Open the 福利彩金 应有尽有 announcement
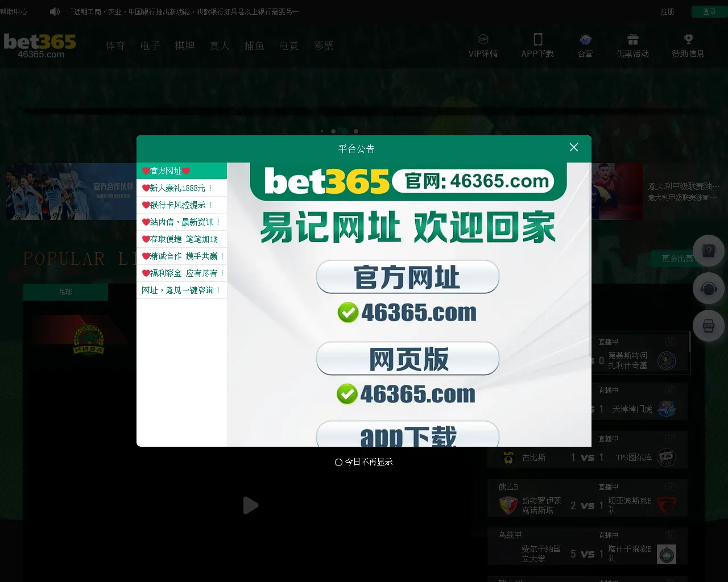 coord(181,273)
